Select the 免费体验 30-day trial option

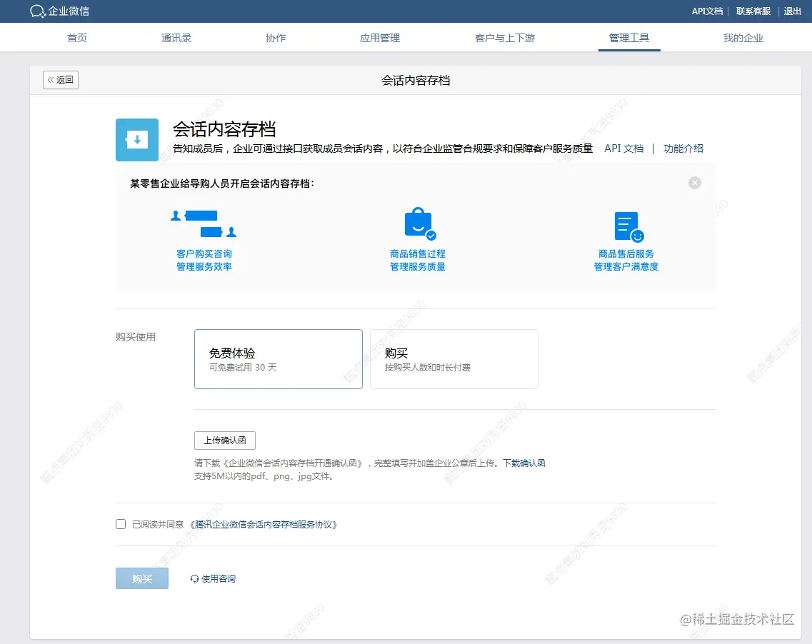pos(278,358)
